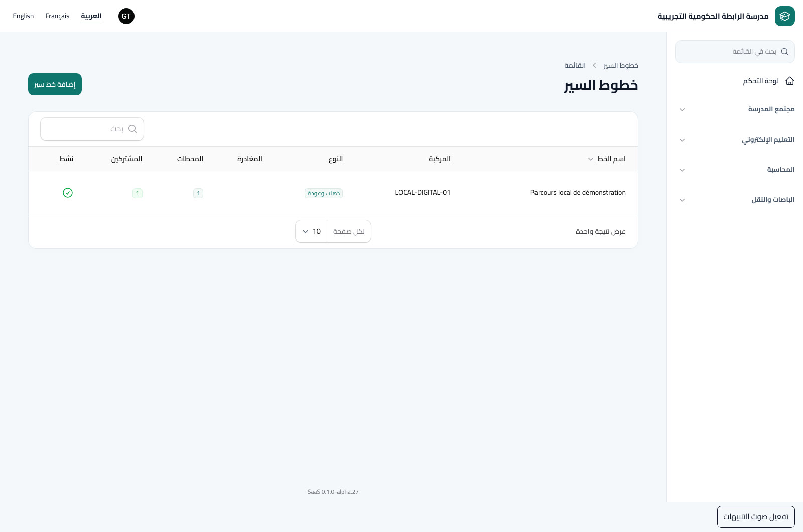Select the العربية language option
This screenshot has width=803, height=532.
click(91, 16)
